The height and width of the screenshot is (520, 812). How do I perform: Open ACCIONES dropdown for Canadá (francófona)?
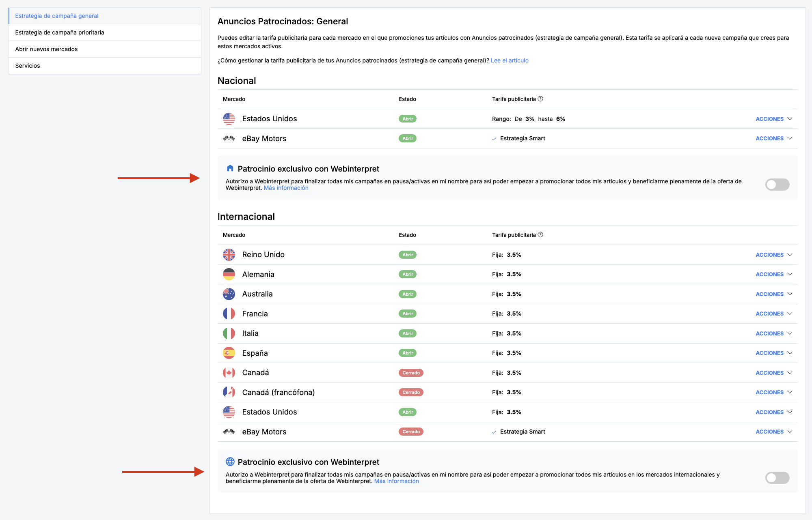(774, 392)
